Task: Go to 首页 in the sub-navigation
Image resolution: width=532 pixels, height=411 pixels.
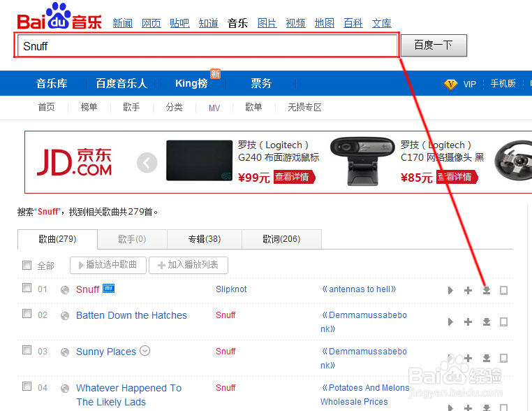Action: 47,108
